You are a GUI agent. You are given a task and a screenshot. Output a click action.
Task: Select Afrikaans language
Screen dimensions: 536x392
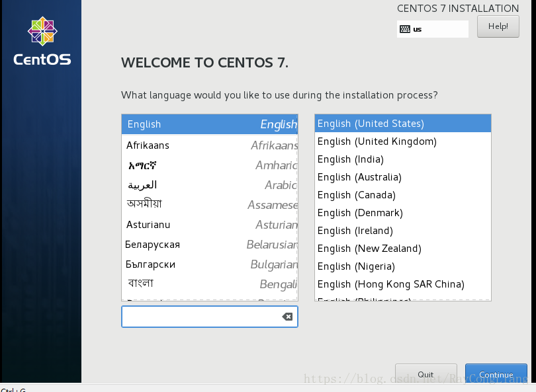(x=210, y=145)
